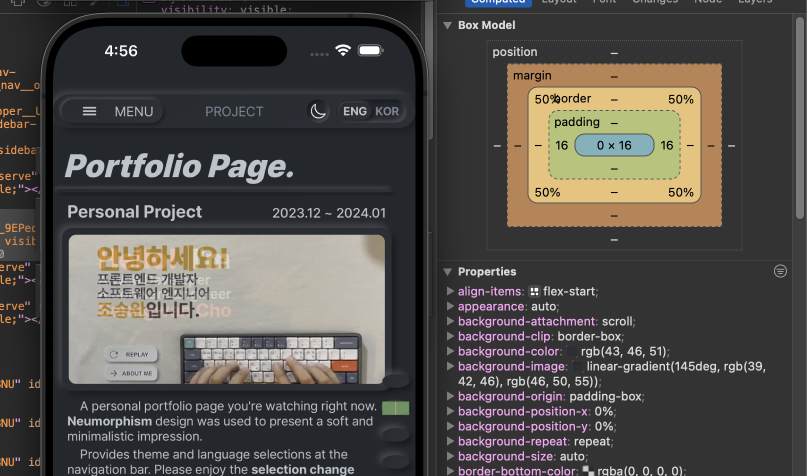
Task: Open the PROJECT nav link
Action: click(234, 111)
